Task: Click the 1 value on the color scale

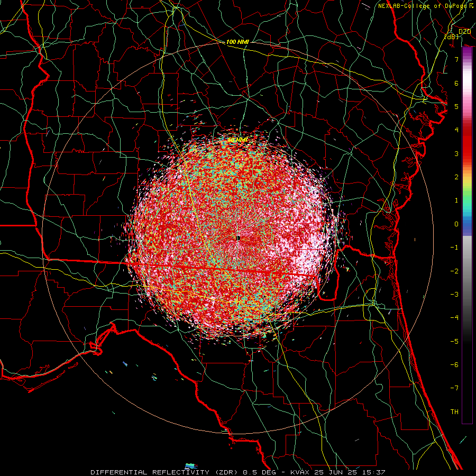Action: pyautogui.click(x=456, y=200)
